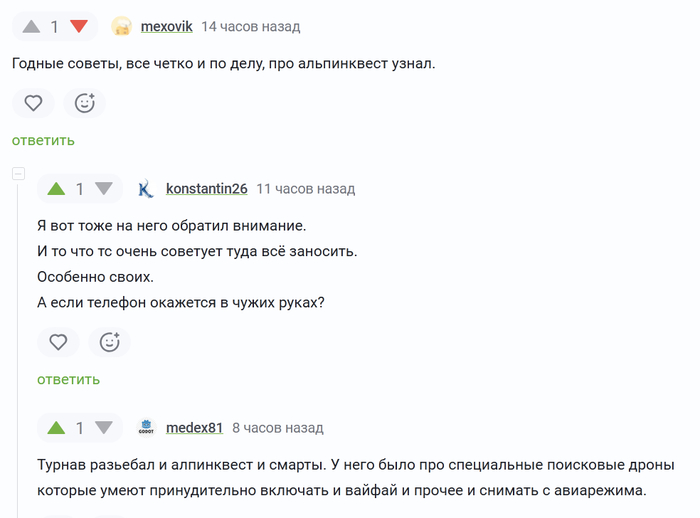The width and height of the screenshot is (700, 518).
Task: Downvote mexovik's comment
Action: pyautogui.click(x=79, y=26)
